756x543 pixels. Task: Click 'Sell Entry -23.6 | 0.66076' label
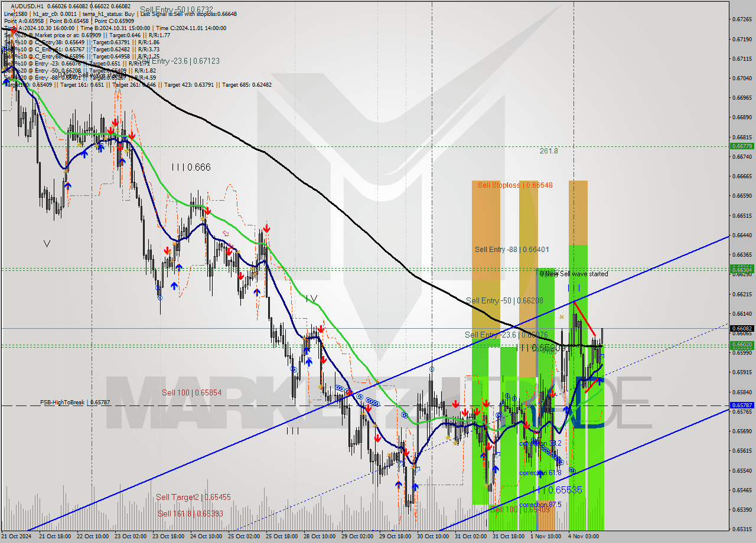tap(506, 335)
